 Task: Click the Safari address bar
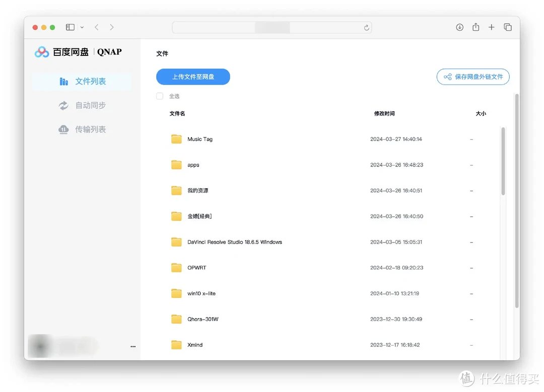[x=272, y=27]
